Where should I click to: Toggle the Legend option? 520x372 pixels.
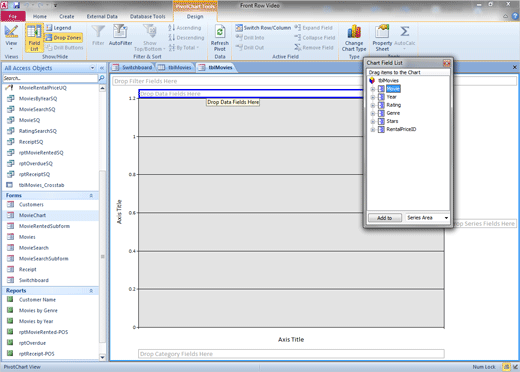pyautogui.click(x=58, y=28)
